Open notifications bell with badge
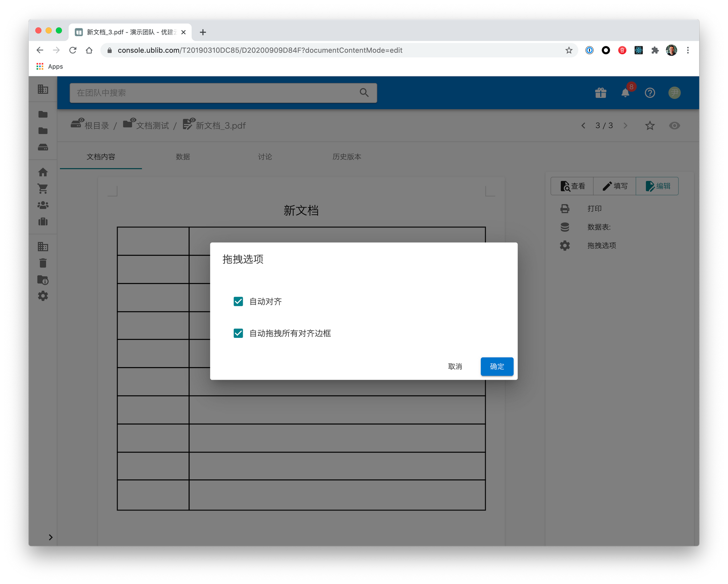This screenshot has width=728, height=584. pyautogui.click(x=625, y=93)
